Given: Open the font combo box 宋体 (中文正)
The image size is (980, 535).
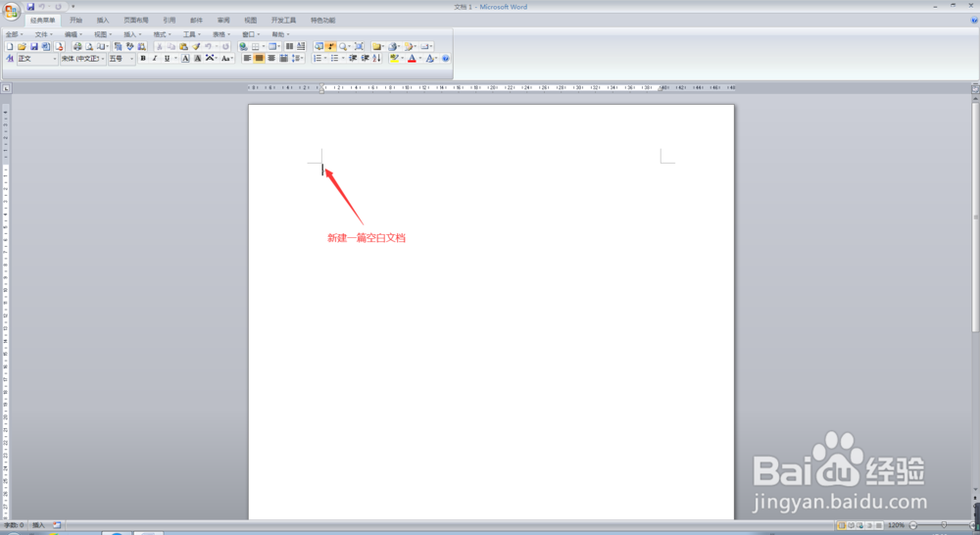Looking at the screenshot, I should [82, 59].
